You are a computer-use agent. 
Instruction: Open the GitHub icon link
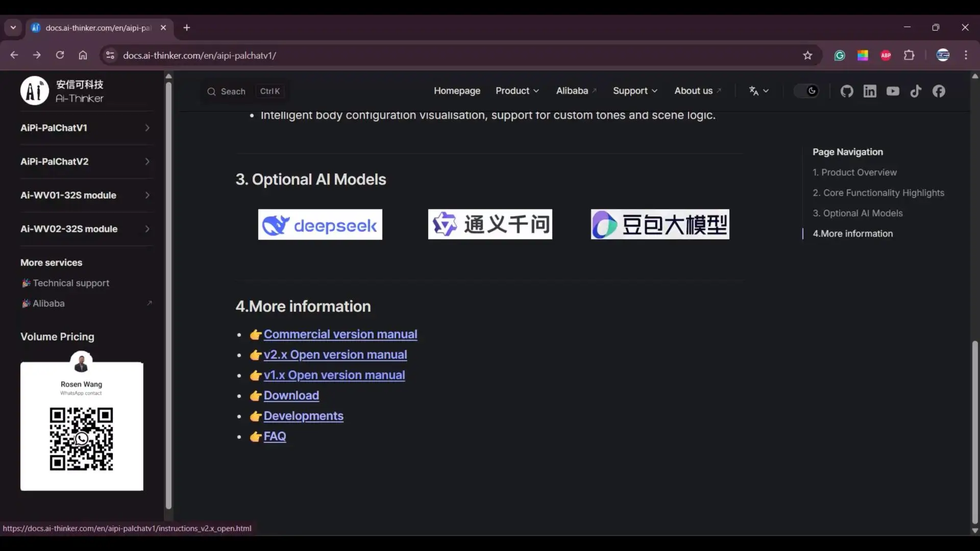[x=847, y=91]
